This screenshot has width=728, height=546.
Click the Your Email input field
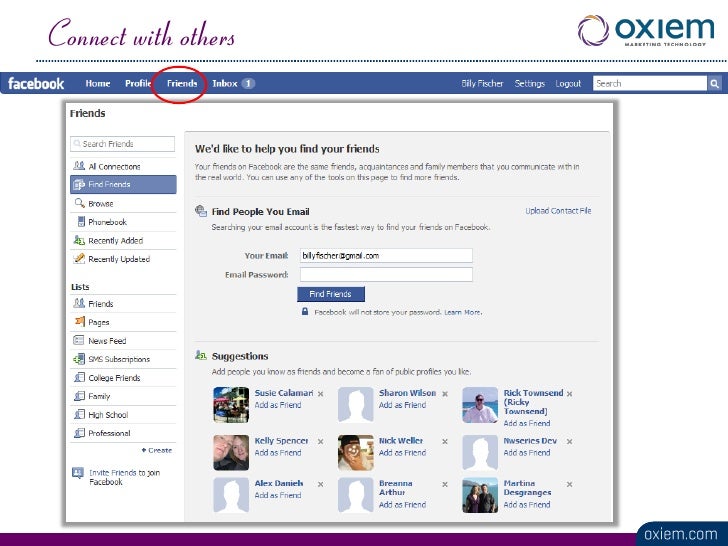[386, 256]
